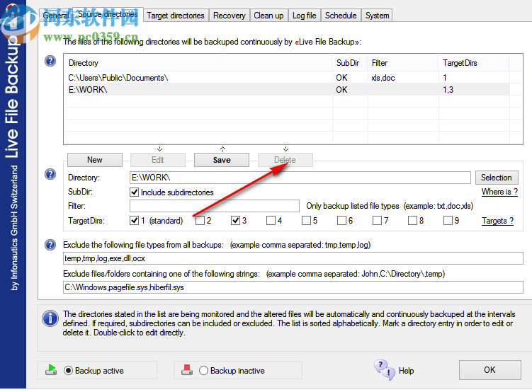Click the Help label
Screen dimensions: 532x392
click(406, 371)
